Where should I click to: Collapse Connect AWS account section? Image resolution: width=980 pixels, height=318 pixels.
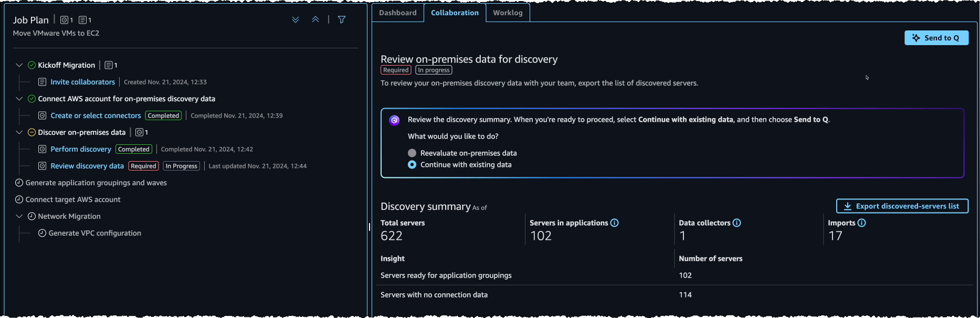coord(19,99)
